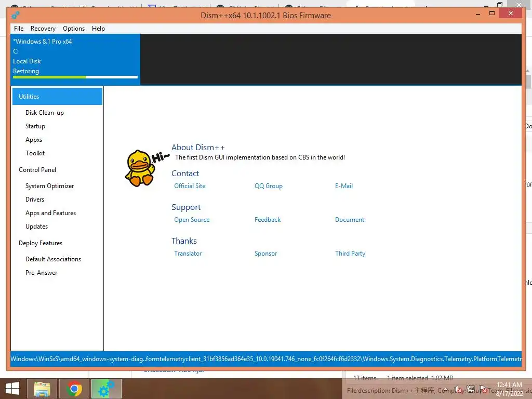
Task: Click the Translator thanks link
Action: 188,254
